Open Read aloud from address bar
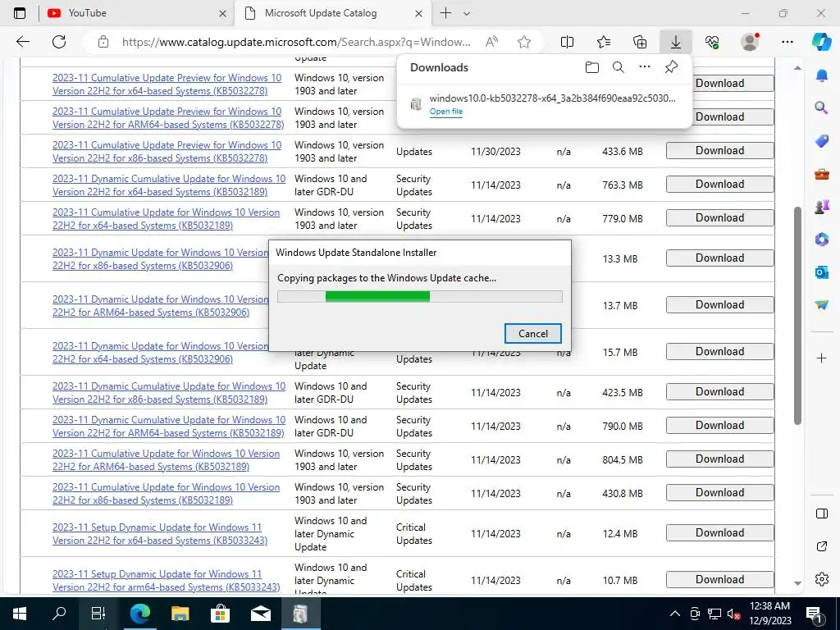 coord(491,42)
